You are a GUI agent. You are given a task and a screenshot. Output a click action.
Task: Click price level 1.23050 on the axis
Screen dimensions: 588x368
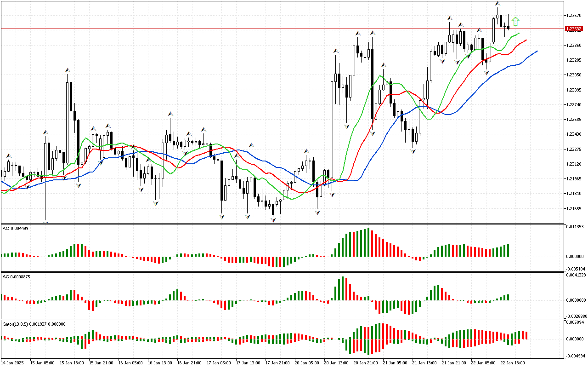(x=575, y=75)
